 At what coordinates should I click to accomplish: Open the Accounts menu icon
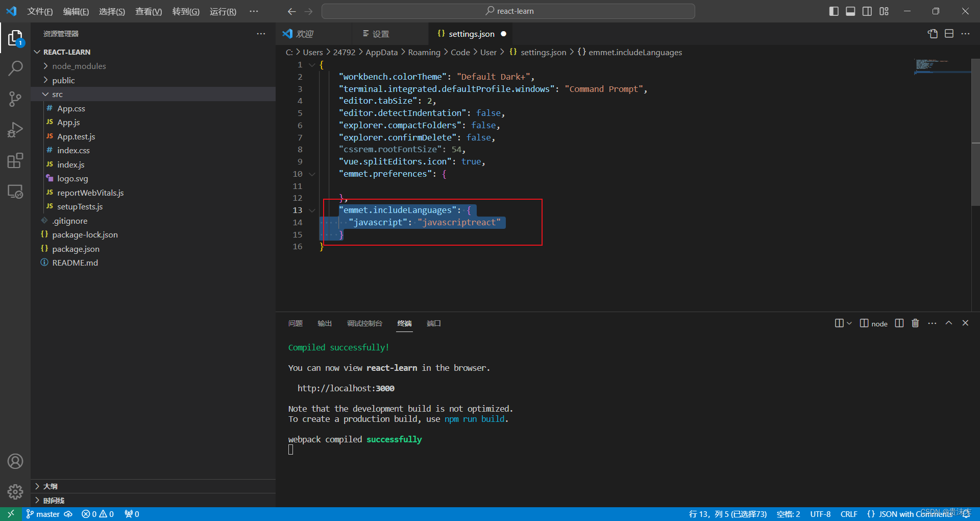click(15, 461)
